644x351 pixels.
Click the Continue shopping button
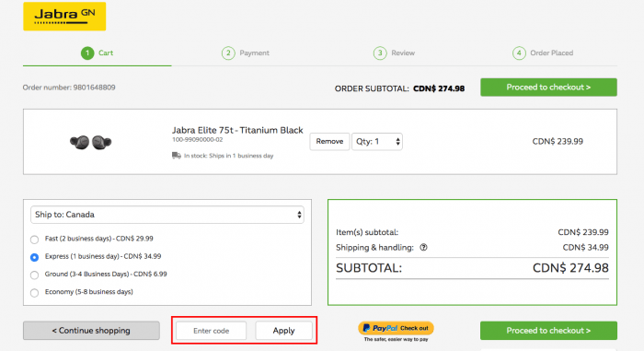91,331
